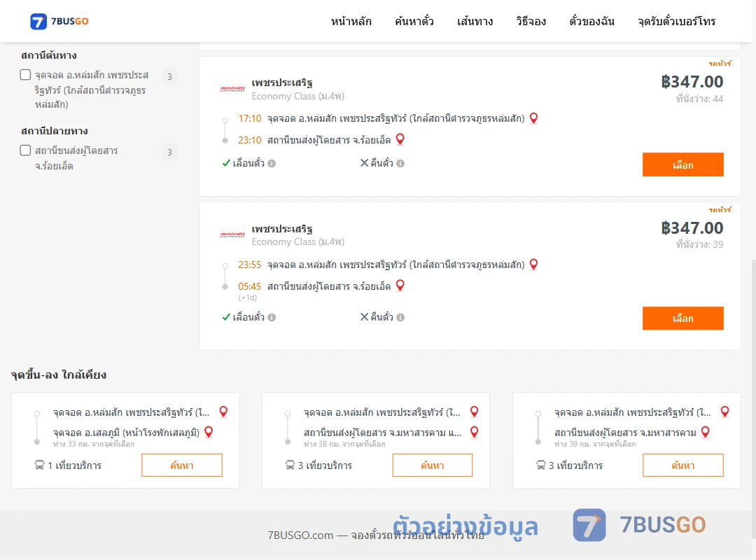
Task: Open map pin for 05:45 arrival station
Action: [x=400, y=286]
